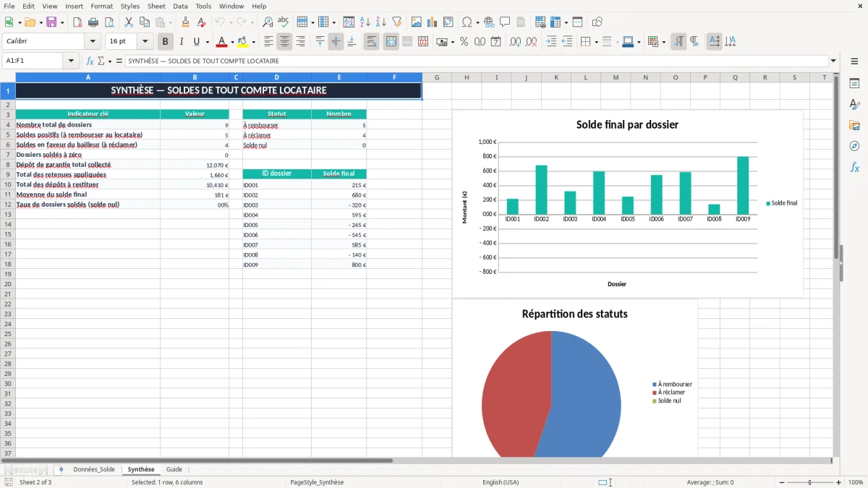Open sidebar Functions panel

(854, 167)
